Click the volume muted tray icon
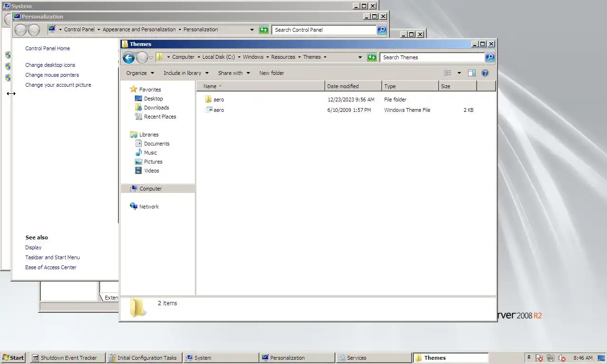 click(x=562, y=358)
